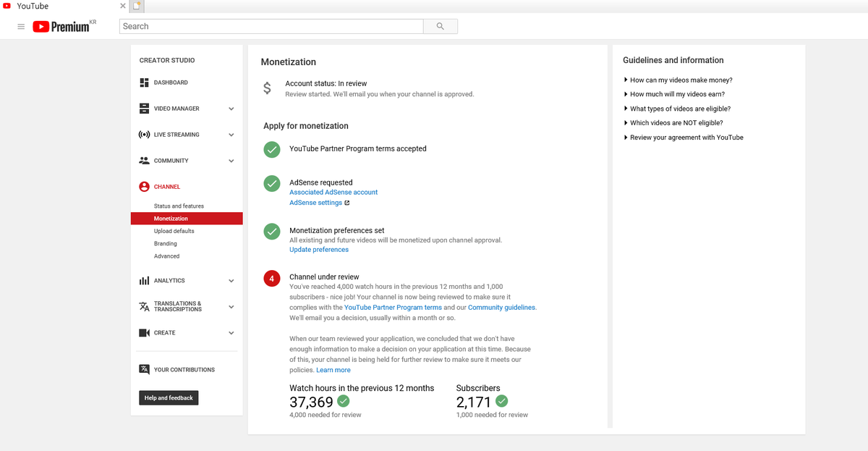868x451 pixels.
Task: Close the YouTube browser tab
Action: (x=122, y=7)
